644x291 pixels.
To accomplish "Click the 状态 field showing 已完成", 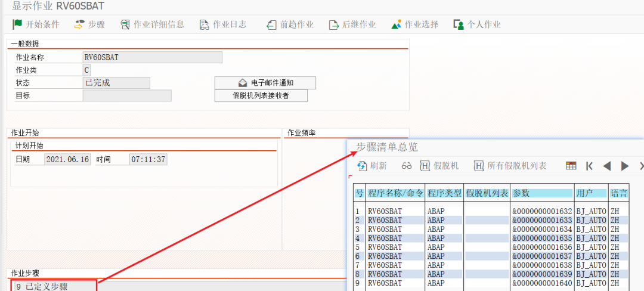I will tap(116, 82).
